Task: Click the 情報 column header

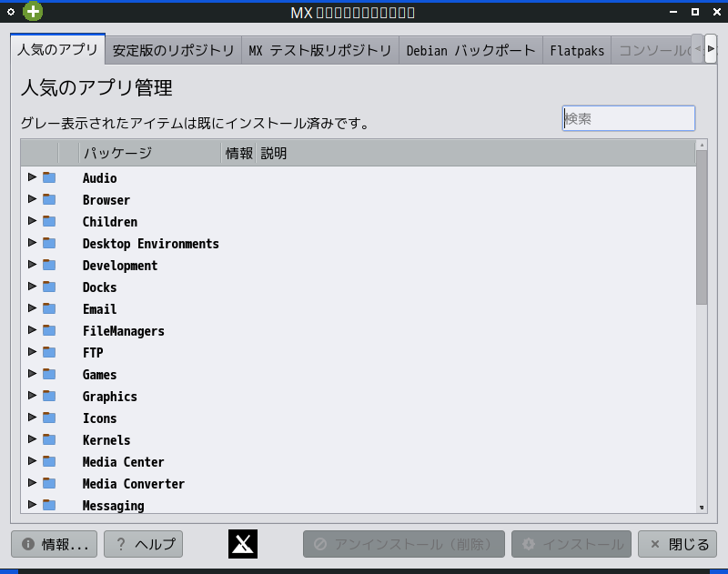Action: pyautogui.click(x=238, y=153)
